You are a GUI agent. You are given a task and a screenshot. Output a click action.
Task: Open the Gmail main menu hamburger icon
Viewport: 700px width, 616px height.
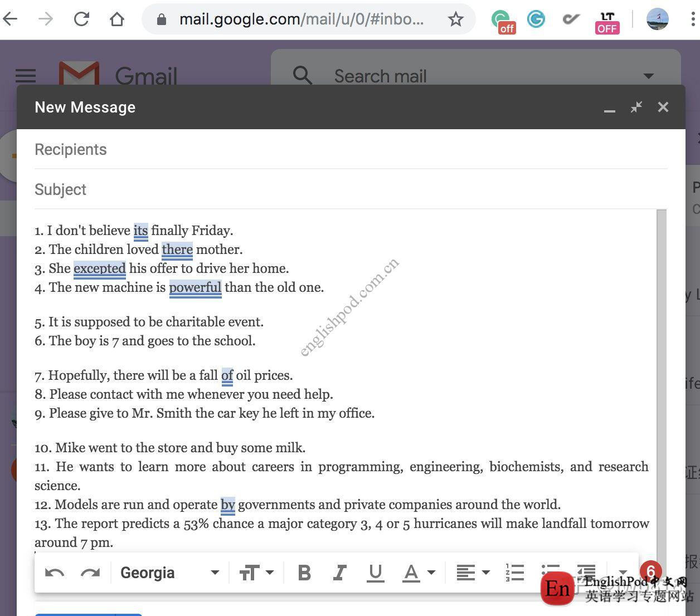[x=26, y=76]
